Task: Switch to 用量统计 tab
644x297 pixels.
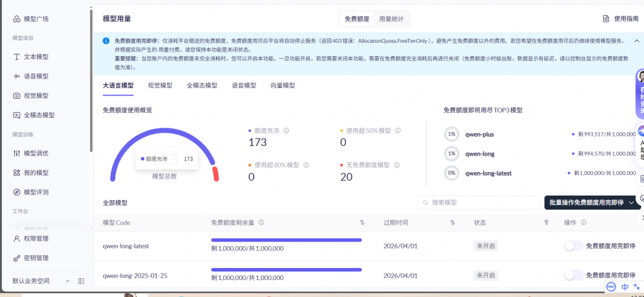Action: coord(391,19)
